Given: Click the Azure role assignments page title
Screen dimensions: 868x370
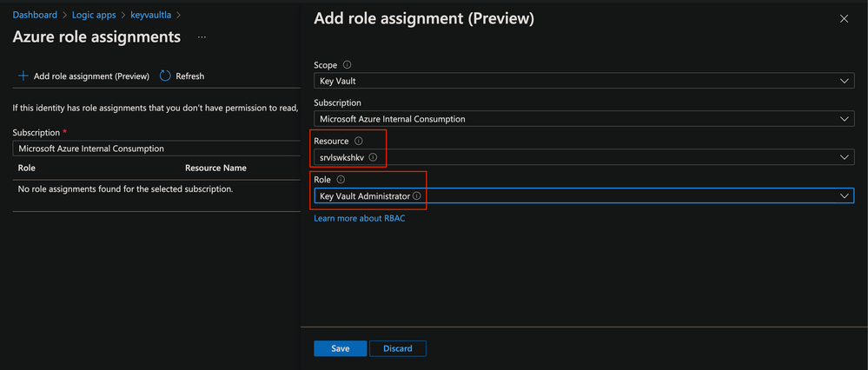Looking at the screenshot, I should (x=96, y=37).
